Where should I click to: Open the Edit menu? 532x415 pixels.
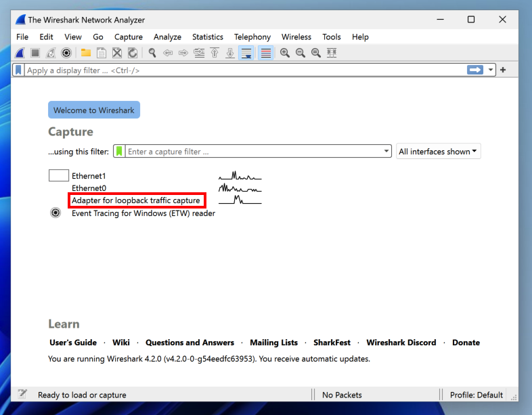pos(46,37)
